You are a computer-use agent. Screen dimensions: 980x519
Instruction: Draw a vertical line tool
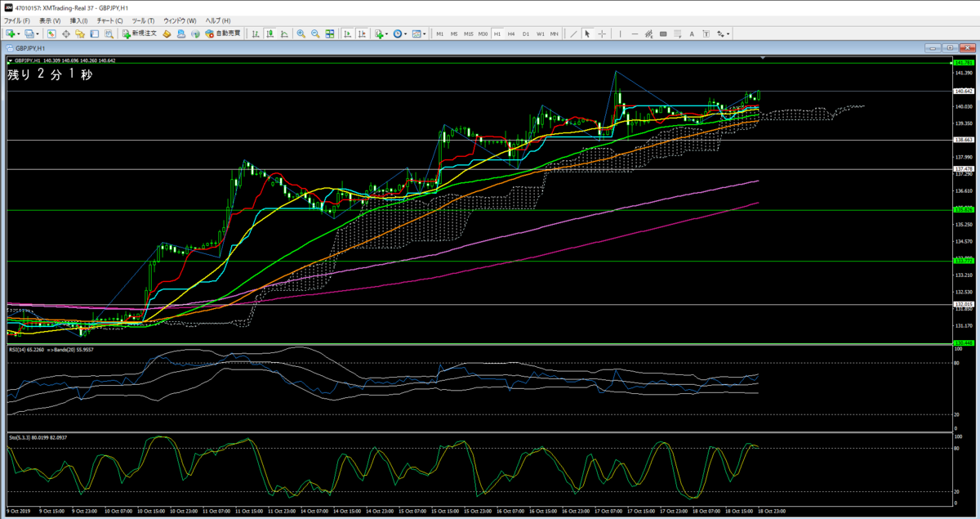620,34
